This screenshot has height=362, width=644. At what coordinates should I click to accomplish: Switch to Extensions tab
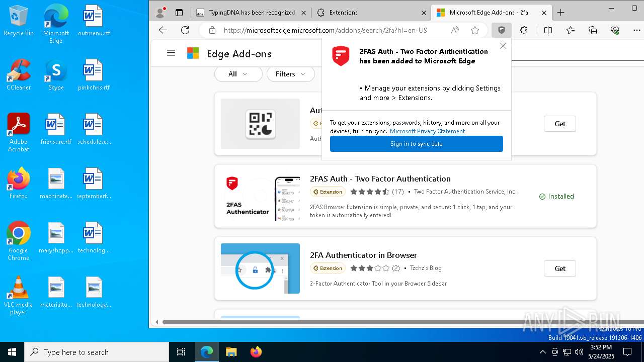click(371, 13)
